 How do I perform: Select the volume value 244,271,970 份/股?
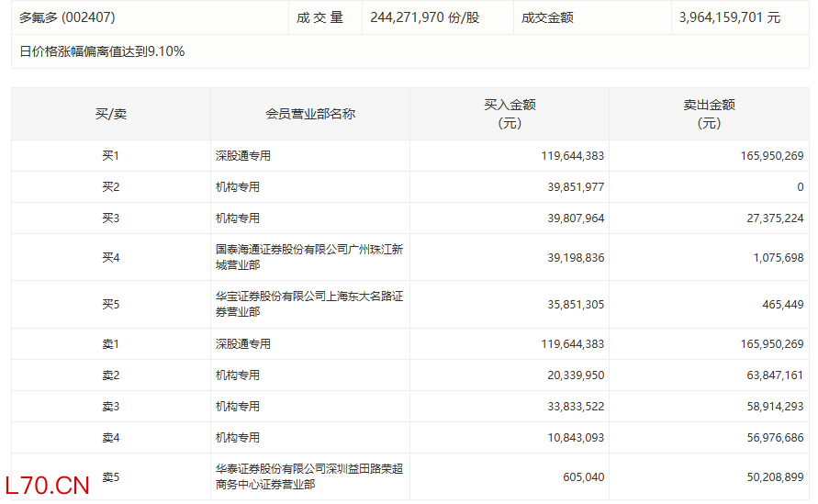[x=424, y=17]
